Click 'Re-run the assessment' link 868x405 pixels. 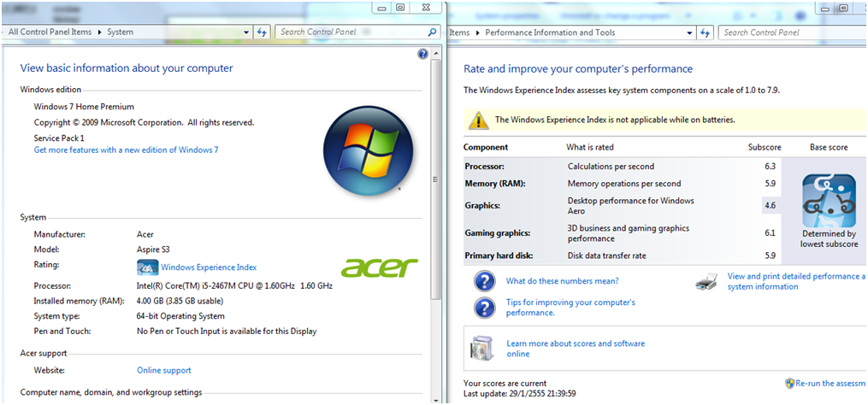(x=830, y=383)
